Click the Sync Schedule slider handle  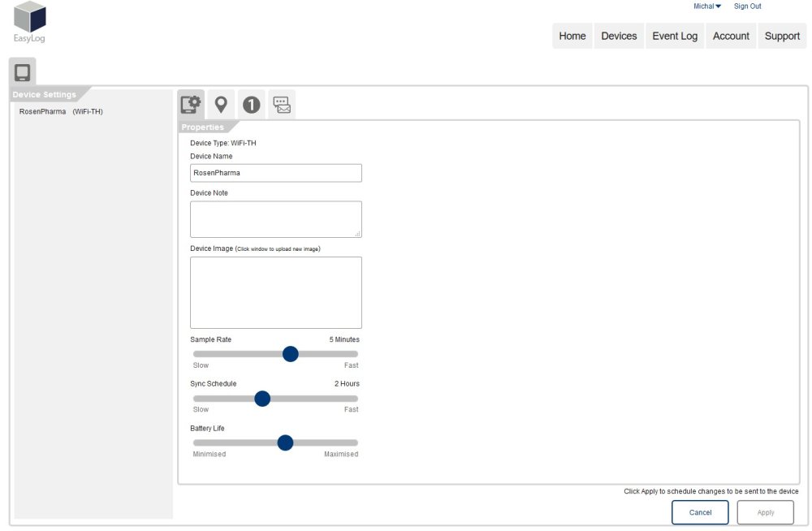(262, 399)
